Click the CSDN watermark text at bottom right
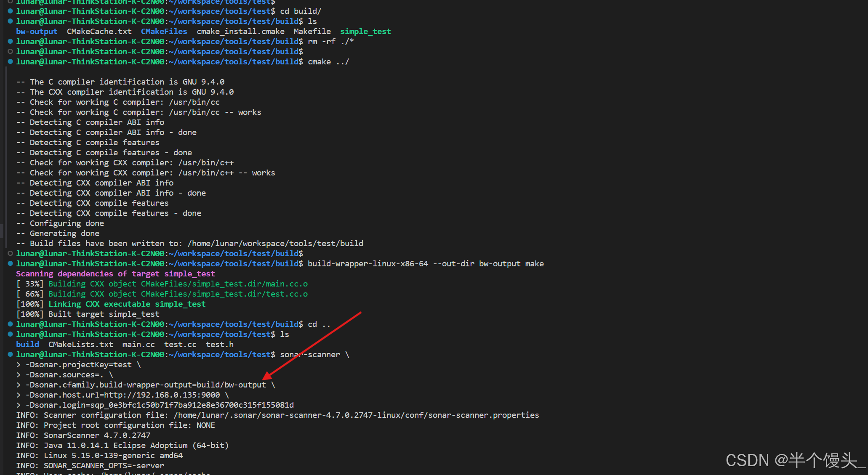This screenshot has width=868, height=475. 795,460
